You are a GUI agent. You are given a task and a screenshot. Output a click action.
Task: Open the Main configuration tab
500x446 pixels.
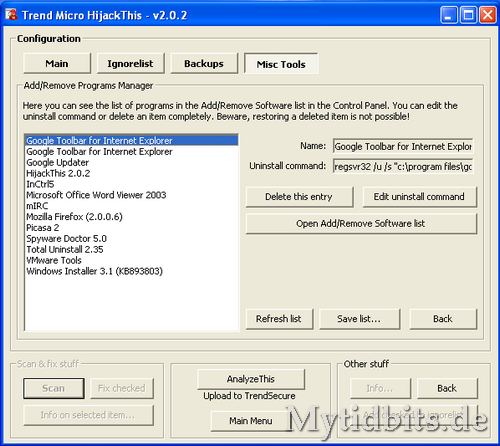pyautogui.click(x=57, y=63)
